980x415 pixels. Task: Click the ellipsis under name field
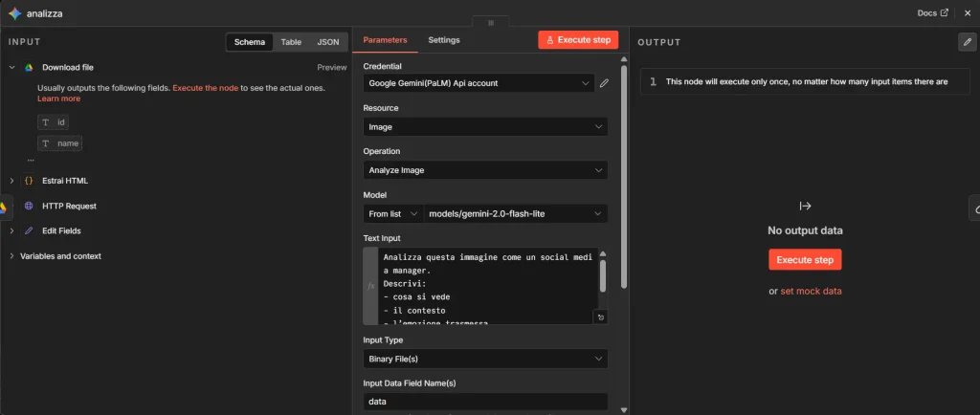(31, 161)
